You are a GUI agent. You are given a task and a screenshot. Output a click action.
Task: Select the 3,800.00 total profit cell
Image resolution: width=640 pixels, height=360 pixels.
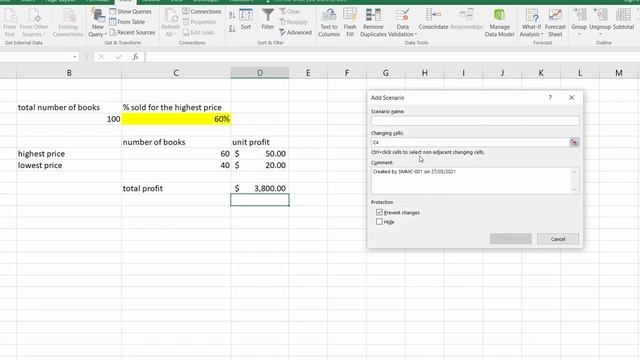click(x=260, y=189)
